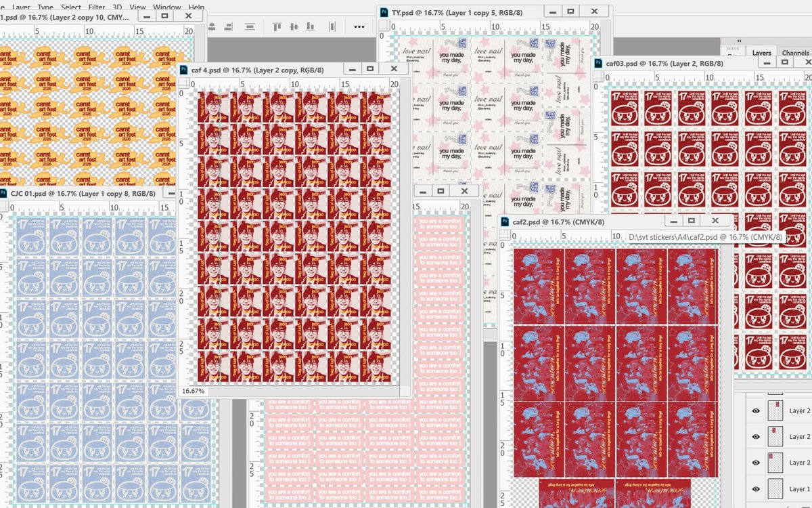Screen dimensions: 812x508
Task: Minimize the caf 4.psd document window
Action: [351, 69]
